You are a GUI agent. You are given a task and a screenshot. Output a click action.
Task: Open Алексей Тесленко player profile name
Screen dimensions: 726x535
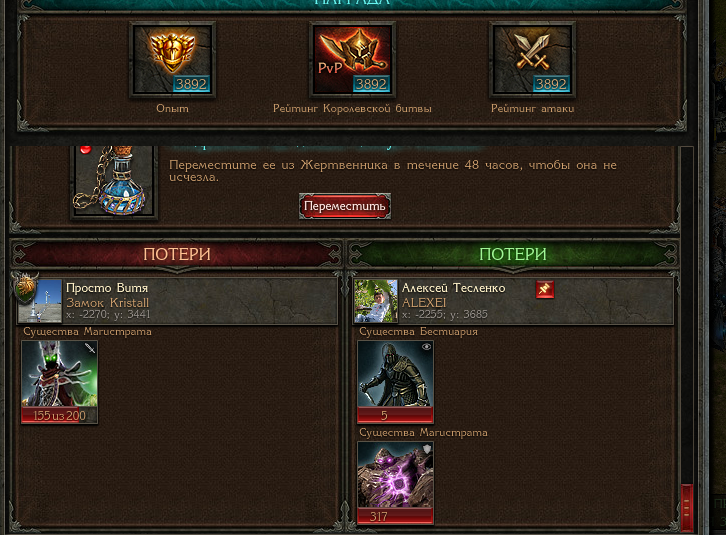(453, 288)
